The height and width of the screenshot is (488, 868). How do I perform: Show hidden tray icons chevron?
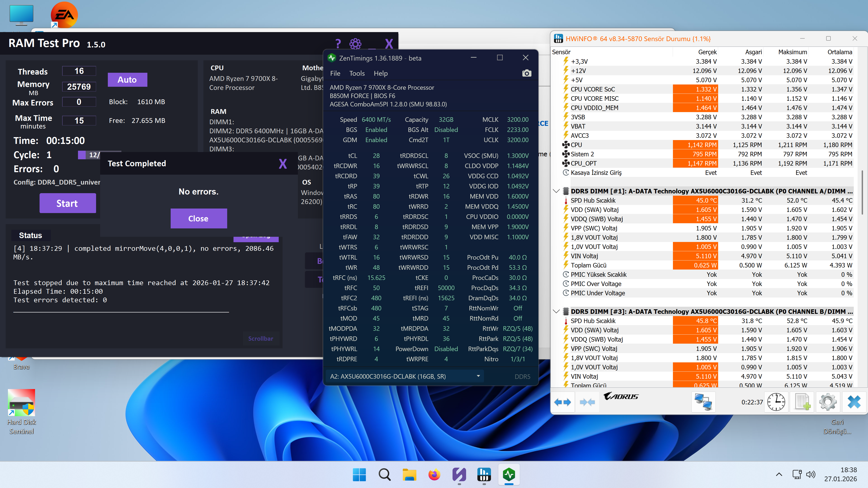point(779,474)
